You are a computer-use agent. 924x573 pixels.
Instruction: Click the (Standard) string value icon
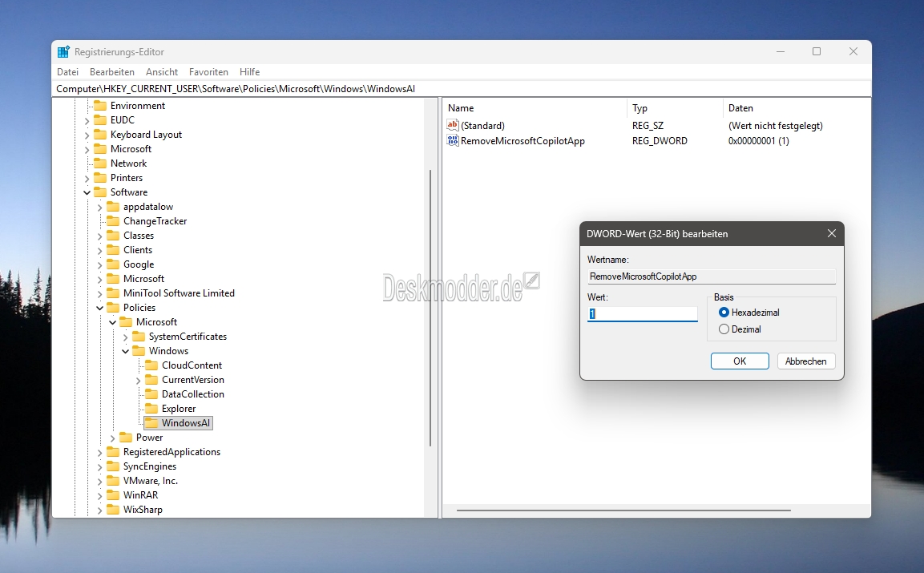click(453, 126)
